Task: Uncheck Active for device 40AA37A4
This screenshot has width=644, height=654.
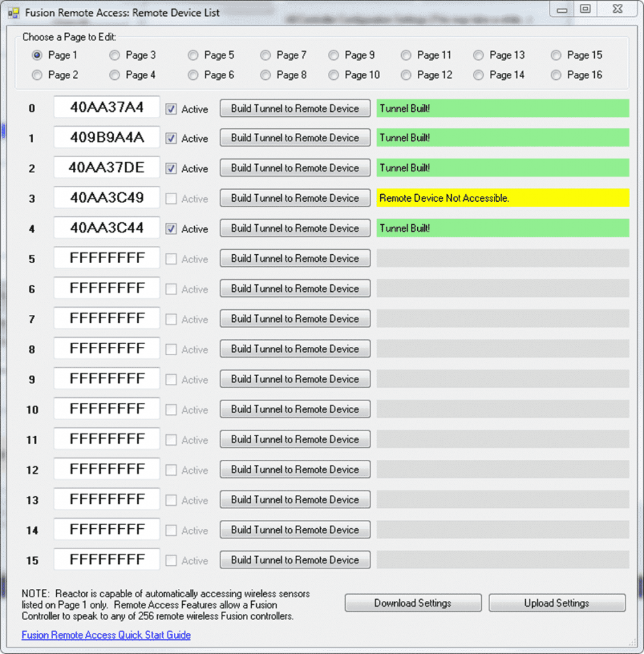Action: coord(170,109)
